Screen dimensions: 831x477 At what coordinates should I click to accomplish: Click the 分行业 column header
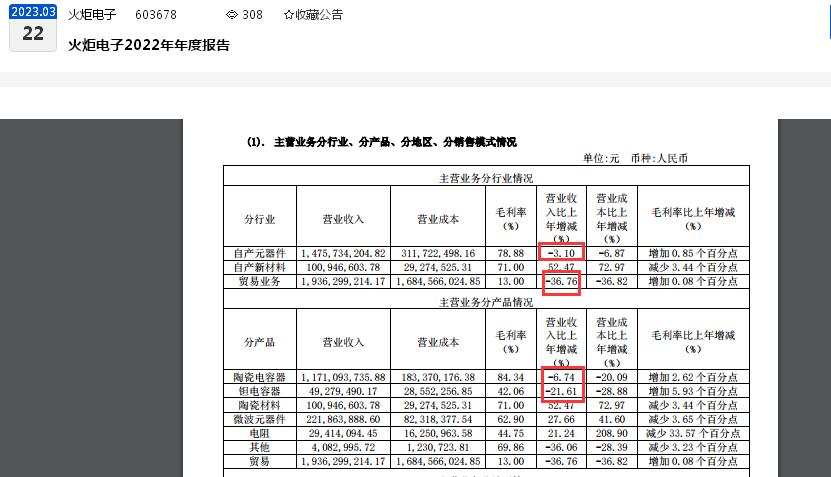[260, 219]
